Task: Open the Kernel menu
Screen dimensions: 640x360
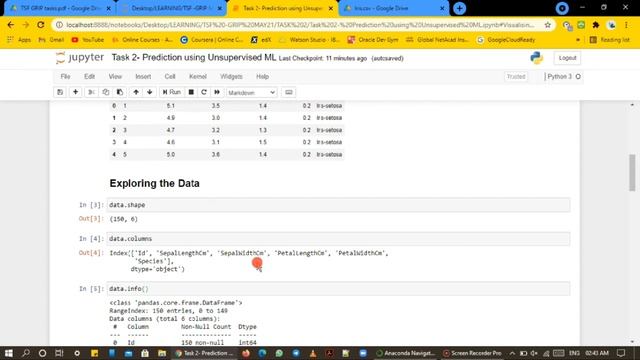Action: click(x=198, y=76)
